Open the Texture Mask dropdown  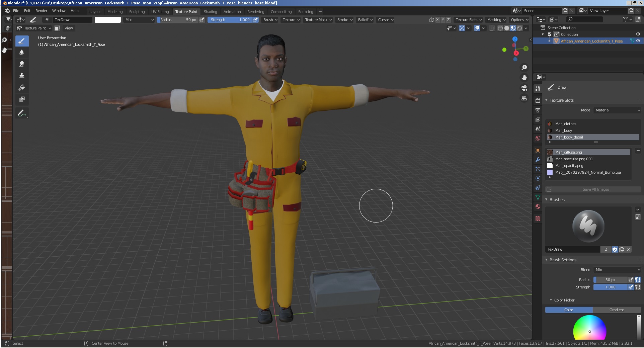(x=318, y=20)
